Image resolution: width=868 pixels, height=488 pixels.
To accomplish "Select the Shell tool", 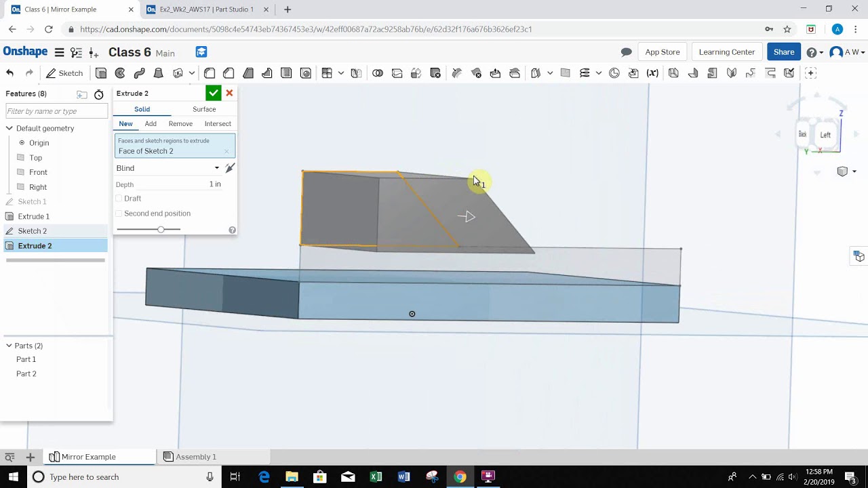I will [x=286, y=73].
